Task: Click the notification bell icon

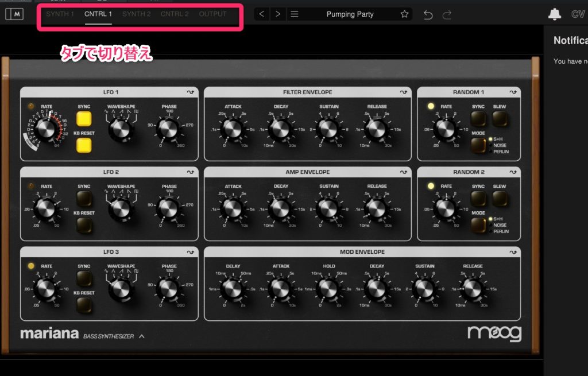Action: click(555, 14)
